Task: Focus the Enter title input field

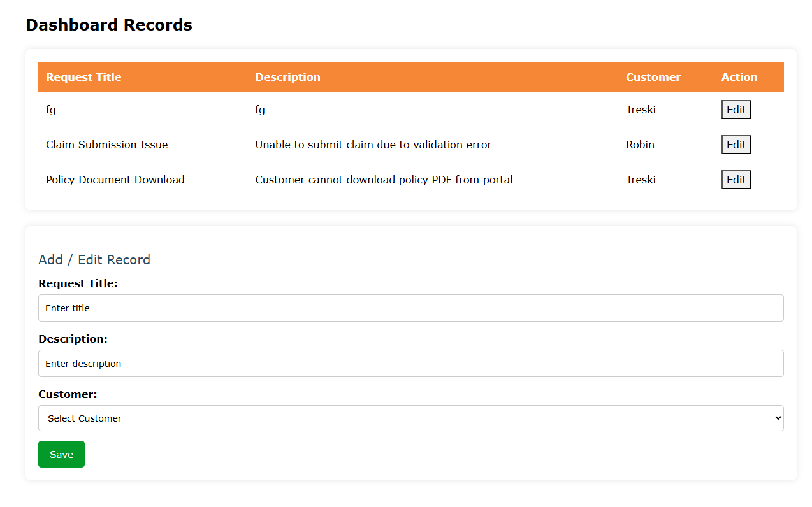Action: point(410,308)
